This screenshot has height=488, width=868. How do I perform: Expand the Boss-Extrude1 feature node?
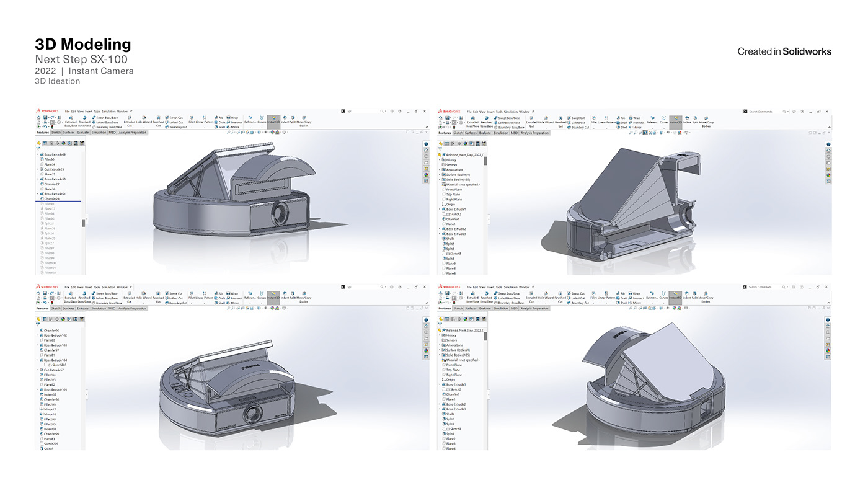pyautogui.click(x=438, y=208)
